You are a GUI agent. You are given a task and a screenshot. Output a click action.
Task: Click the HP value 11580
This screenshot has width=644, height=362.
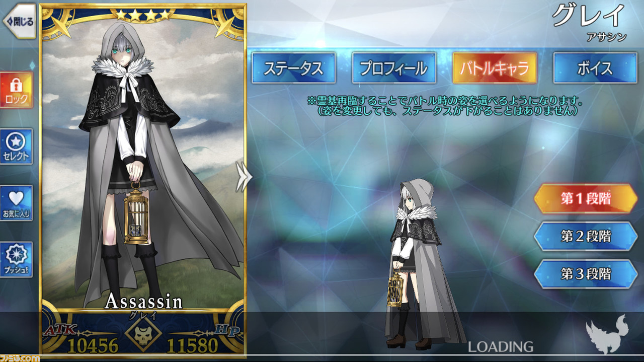(192, 345)
